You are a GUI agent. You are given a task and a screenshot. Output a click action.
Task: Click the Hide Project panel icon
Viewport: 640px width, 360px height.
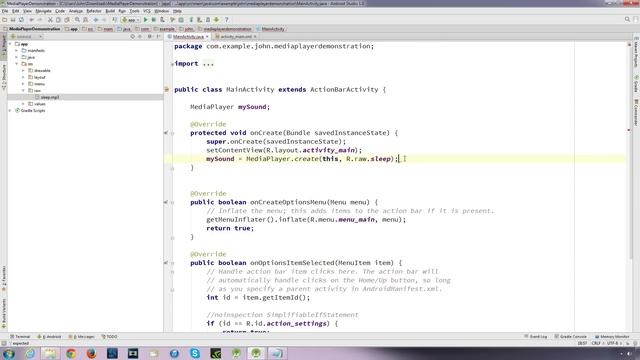point(158,36)
